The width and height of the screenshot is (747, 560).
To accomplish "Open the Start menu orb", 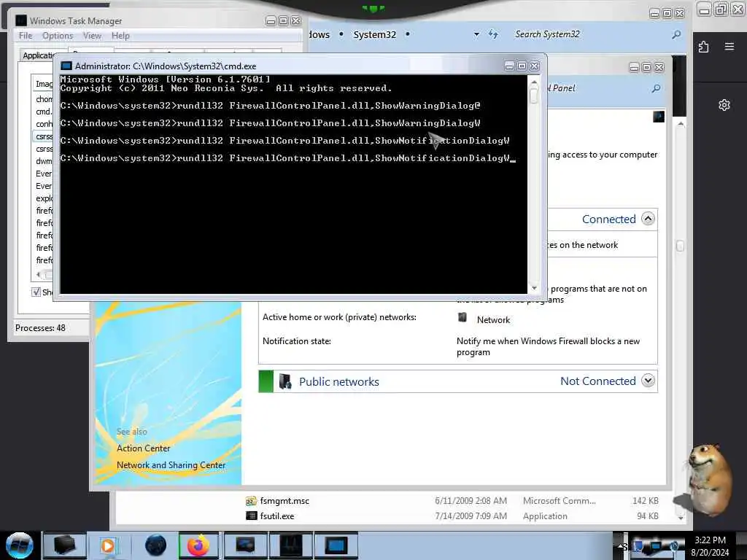I will point(20,545).
